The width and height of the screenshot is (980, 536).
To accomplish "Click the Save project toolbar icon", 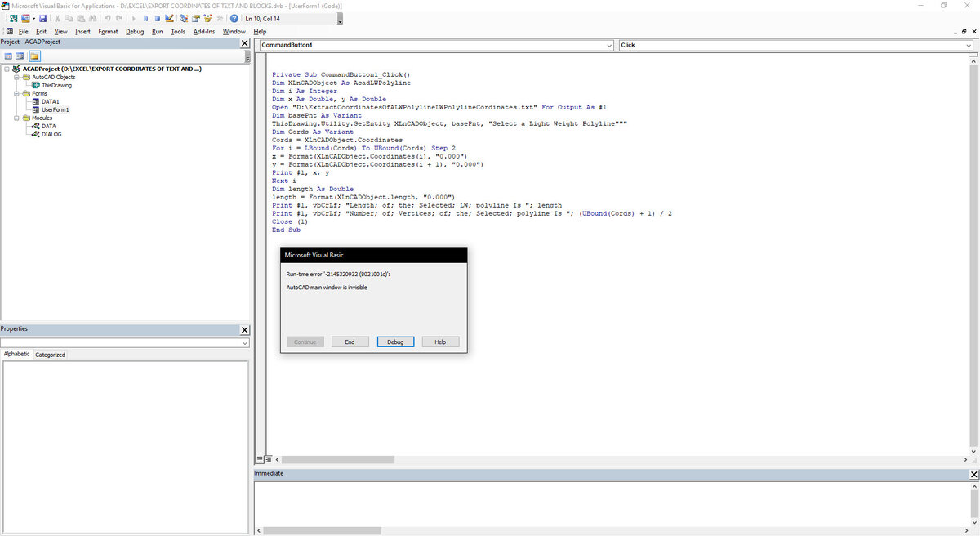I will click(x=42, y=18).
